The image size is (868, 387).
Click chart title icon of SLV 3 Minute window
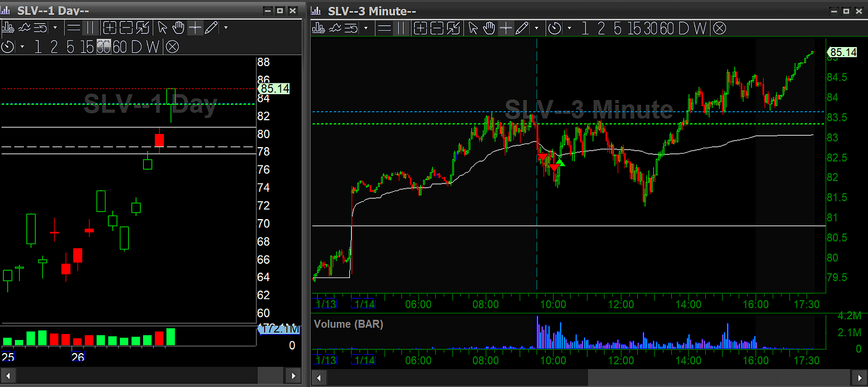pyautogui.click(x=317, y=11)
